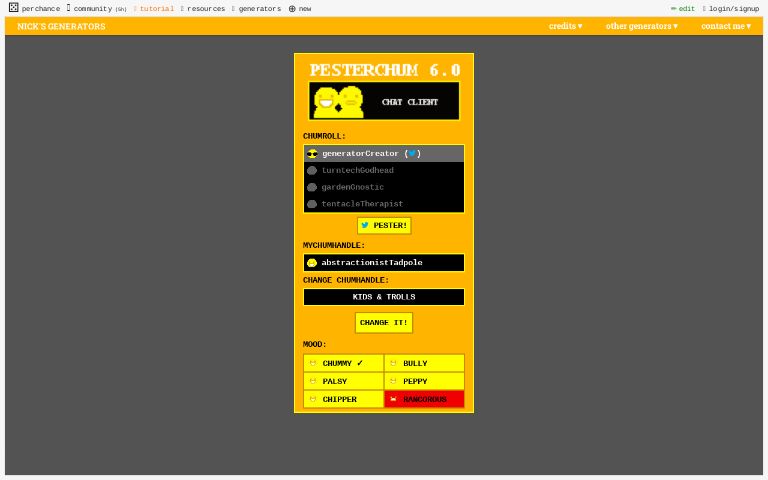This screenshot has width=768, height=480.
Task: Select the BULLY mood
Action: tap(424, 363)
